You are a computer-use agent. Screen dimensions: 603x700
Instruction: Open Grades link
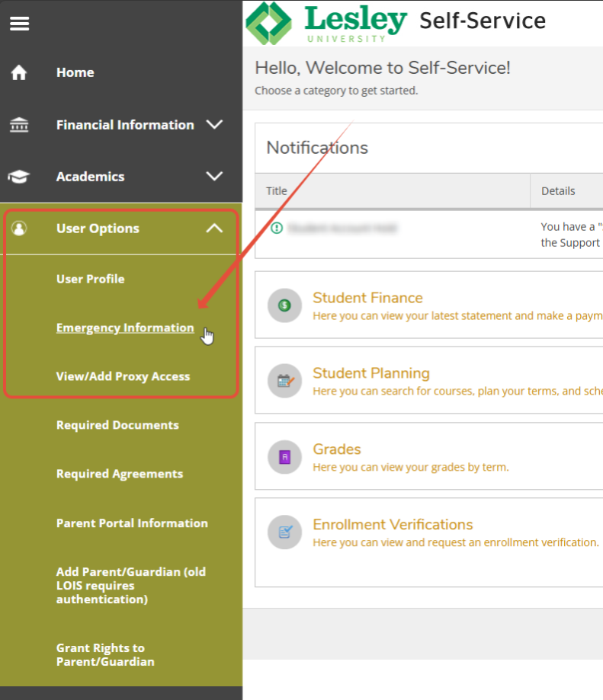[337, 449]
